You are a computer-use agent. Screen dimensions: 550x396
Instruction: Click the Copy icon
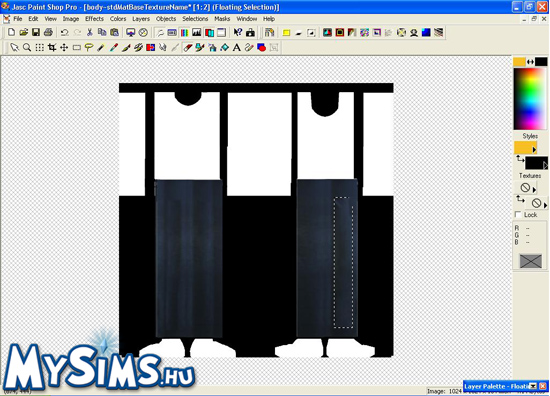click(102, 33)
